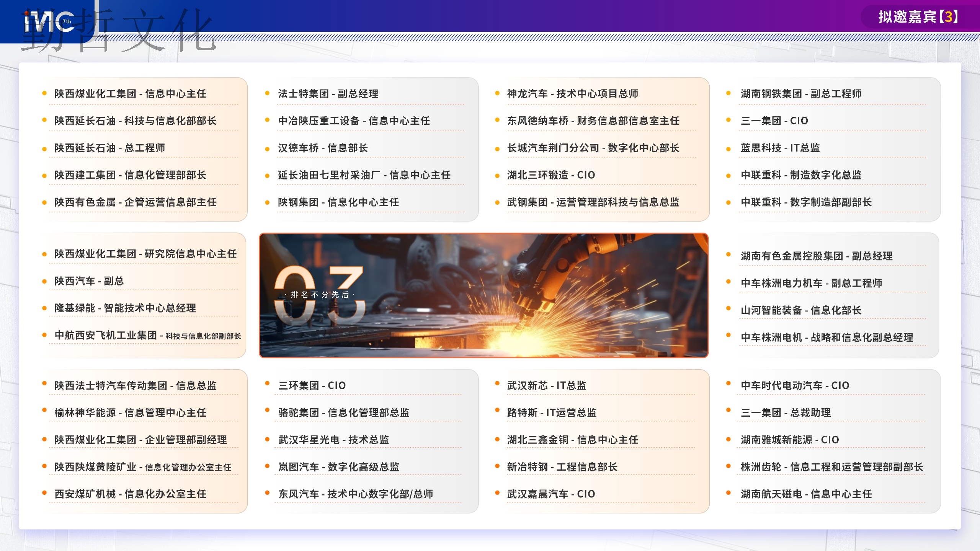
Task: Pick 湖北三鑫金铜 - 信息中心主任
Action: [573, 440]
